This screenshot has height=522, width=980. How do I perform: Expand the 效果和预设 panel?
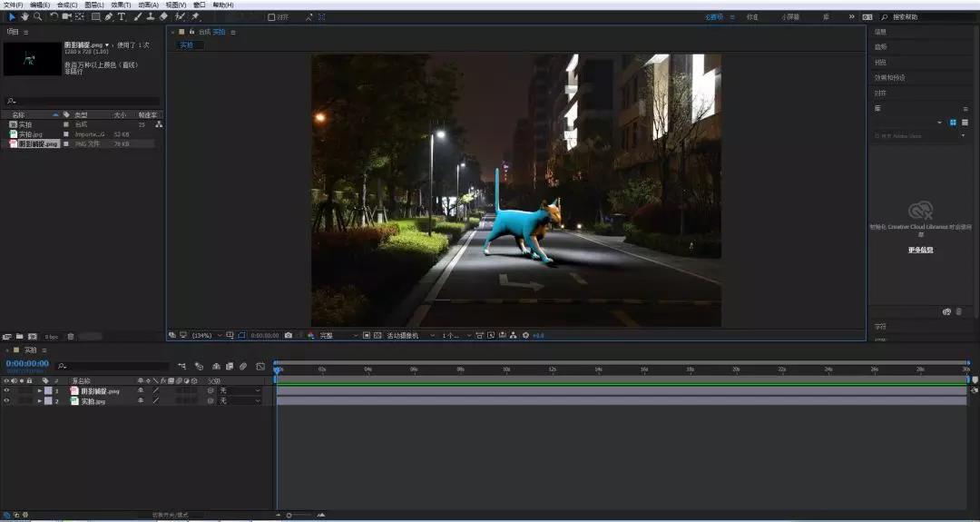[x=889, y=77]
